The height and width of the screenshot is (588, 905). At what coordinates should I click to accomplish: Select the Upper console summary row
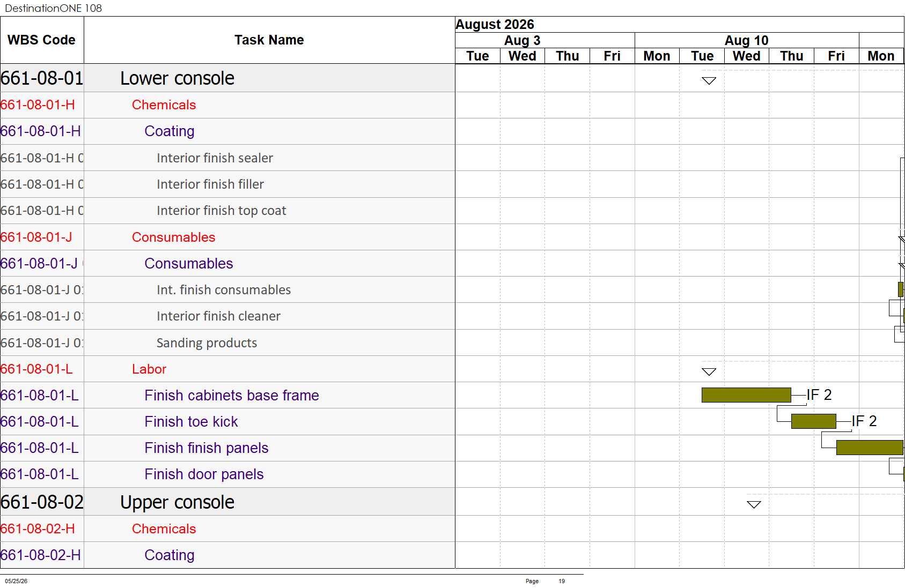[227, 502]
